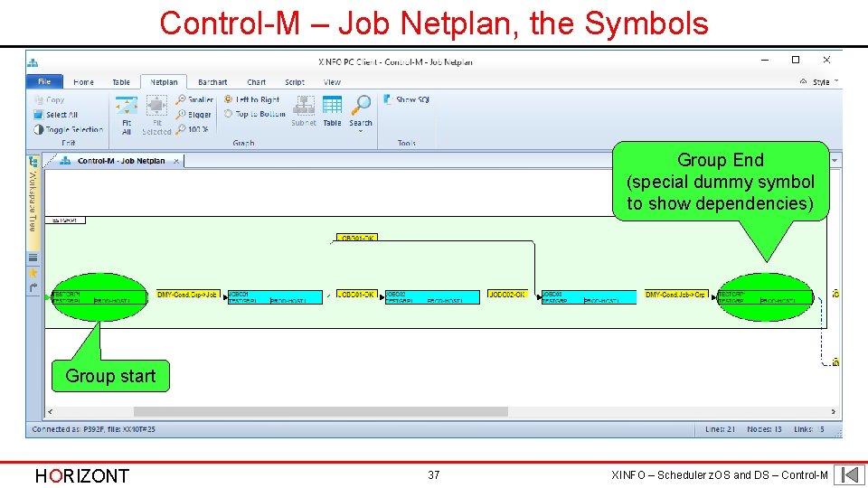This screenshot has width=868, height=488.
Task: Click the list icon in left sidebar
Action: pyautogui.click(x=33, y=258)
